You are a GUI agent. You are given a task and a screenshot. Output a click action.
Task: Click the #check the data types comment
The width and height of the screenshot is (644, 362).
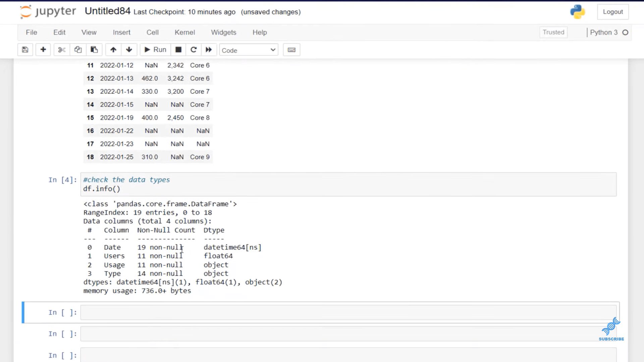(x=126, y=180)
